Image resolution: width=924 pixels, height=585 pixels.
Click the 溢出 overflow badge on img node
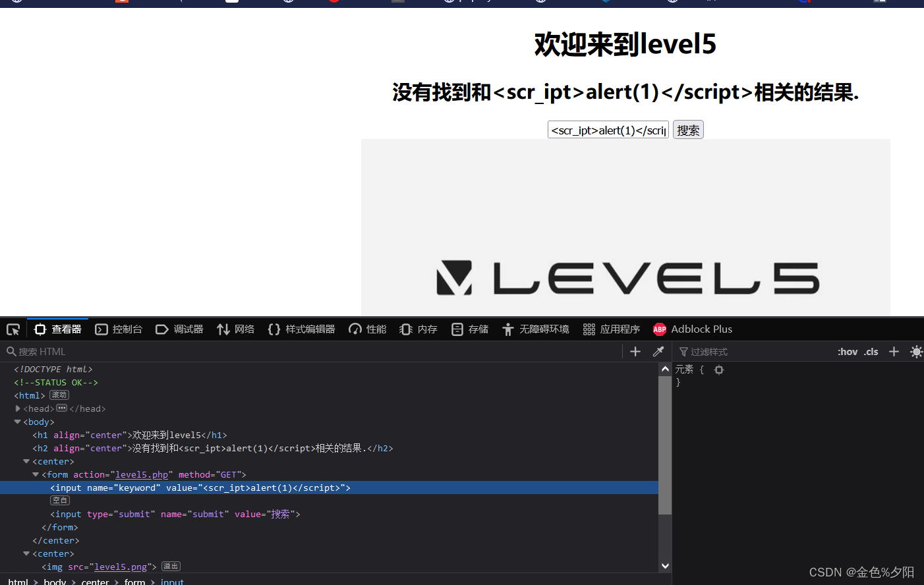coord(171,567)
